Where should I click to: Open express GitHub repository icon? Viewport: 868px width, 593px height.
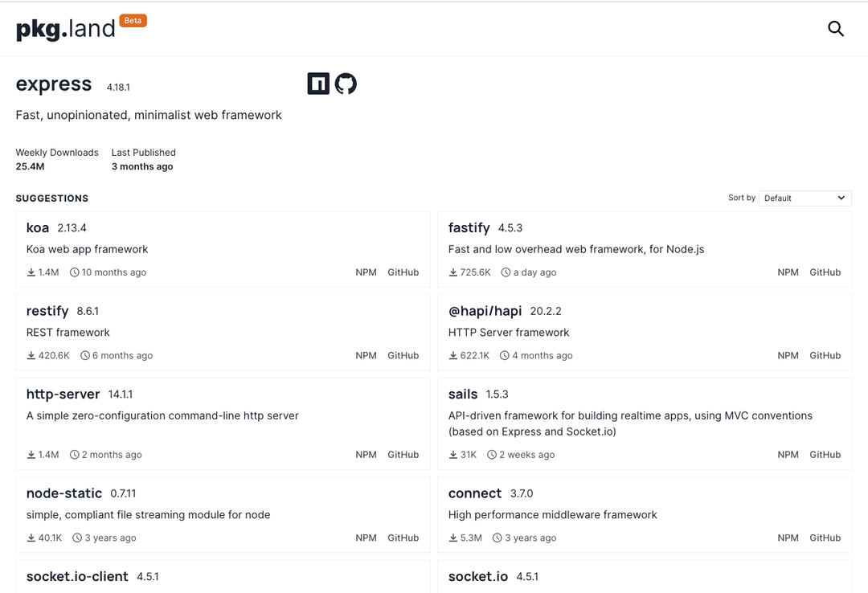coord(346,84)
